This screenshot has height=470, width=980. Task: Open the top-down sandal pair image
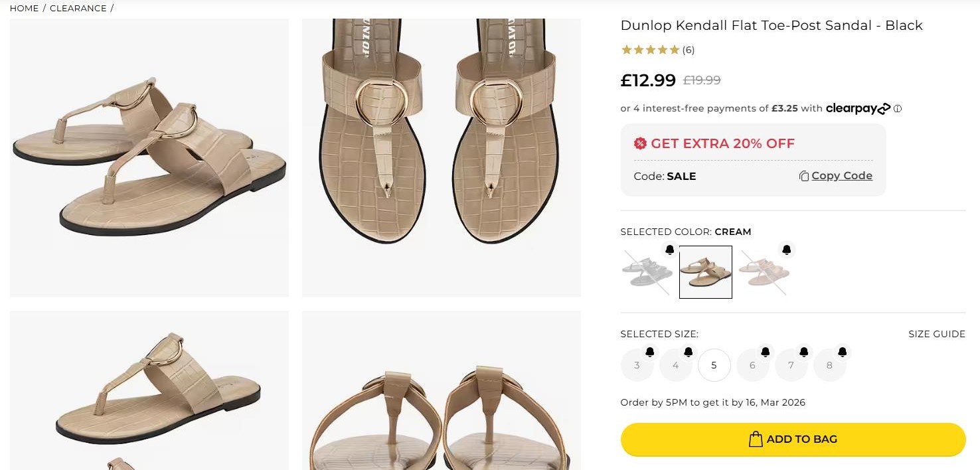tap(441, 157)
